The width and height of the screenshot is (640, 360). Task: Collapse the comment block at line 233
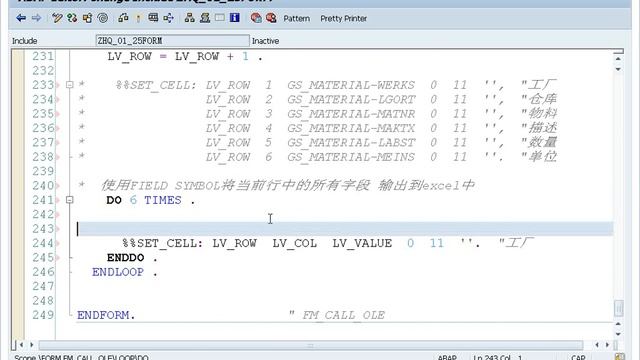pos(69,85)
